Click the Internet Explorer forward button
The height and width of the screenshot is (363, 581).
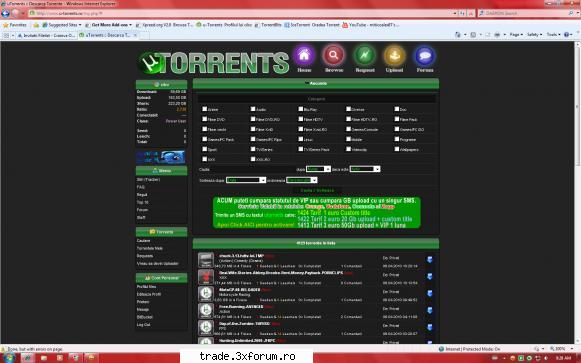point(15,13)
